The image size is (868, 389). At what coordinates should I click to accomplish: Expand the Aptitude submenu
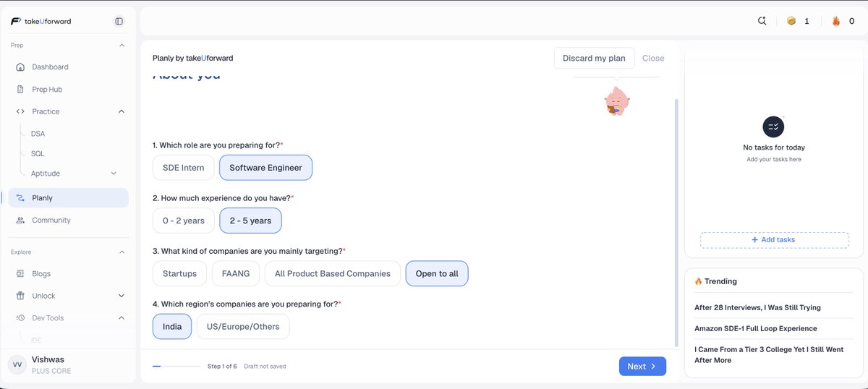[x=114, y=174]
